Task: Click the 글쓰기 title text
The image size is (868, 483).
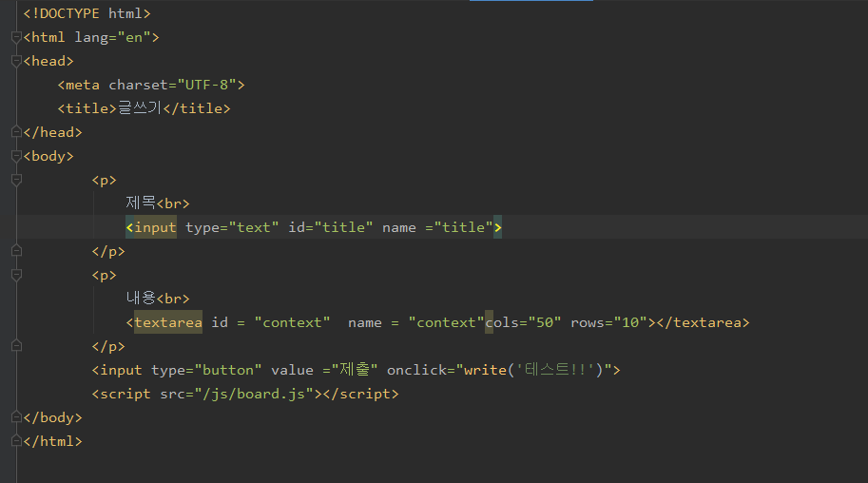Action: [x=140, y=108]
